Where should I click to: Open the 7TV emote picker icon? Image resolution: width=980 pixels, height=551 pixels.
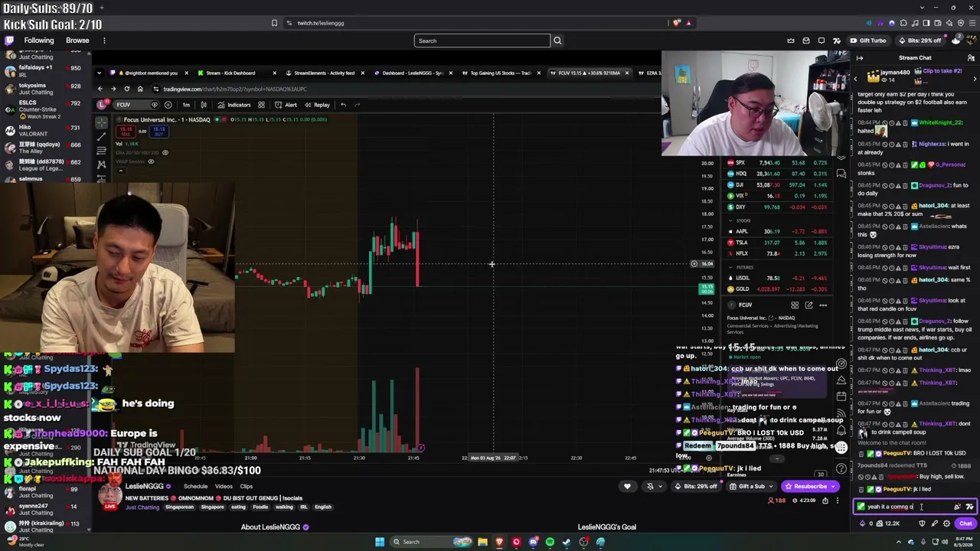pyautogui.click(x=969, y=507)
